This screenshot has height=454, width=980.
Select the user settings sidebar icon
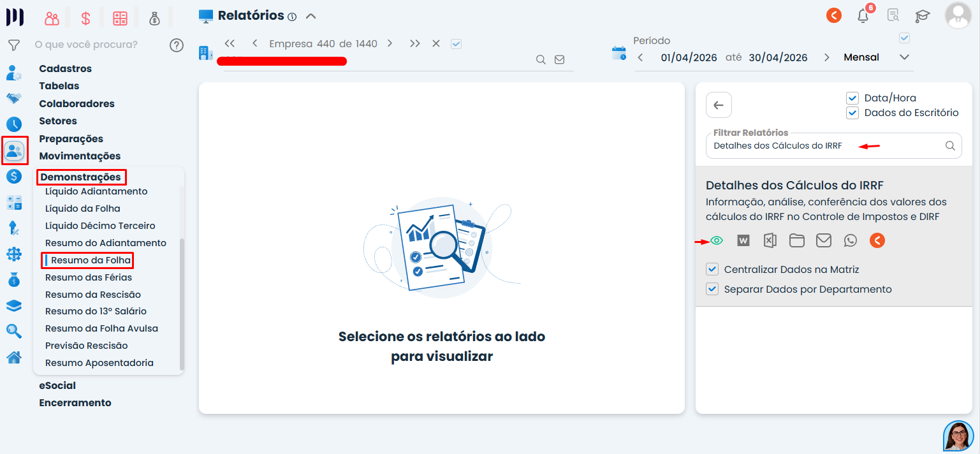[13, 73]
